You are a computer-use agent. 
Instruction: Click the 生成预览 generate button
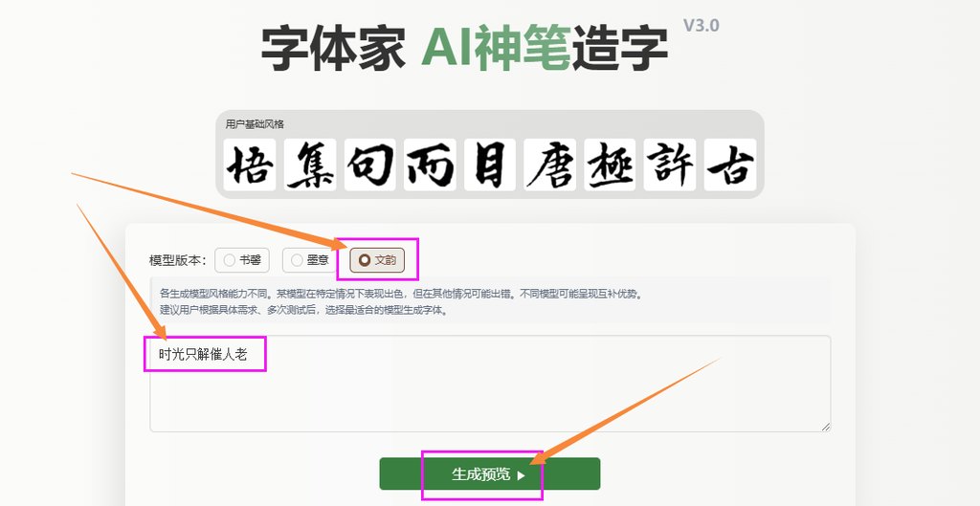point(489,474)
